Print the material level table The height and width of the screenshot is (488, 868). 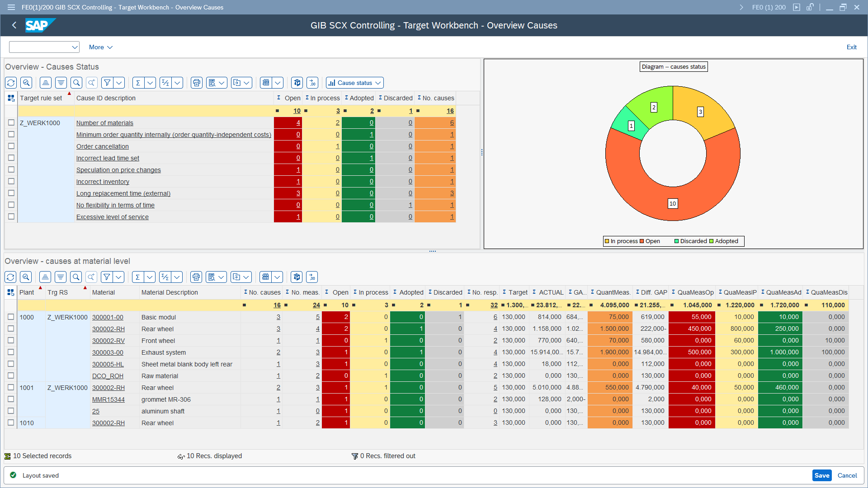(x=196, y=277)
